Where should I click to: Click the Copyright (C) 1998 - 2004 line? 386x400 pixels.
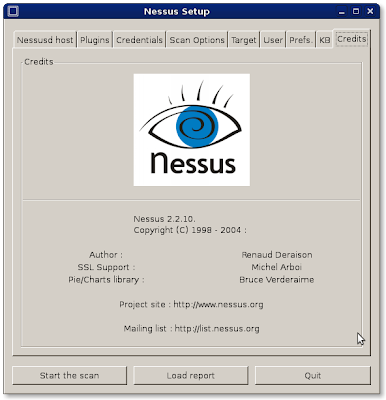click(190, 230)
